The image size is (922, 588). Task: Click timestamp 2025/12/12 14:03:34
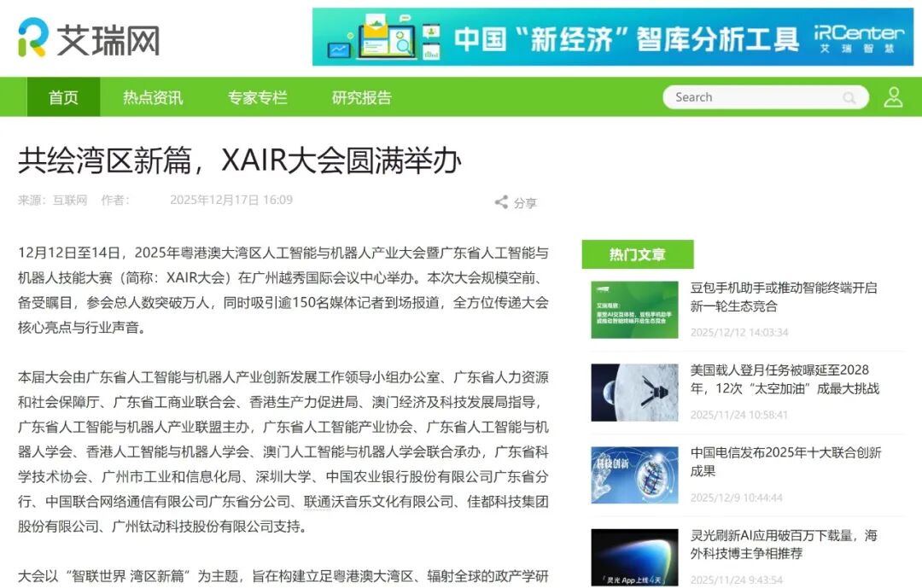[739, 332]
